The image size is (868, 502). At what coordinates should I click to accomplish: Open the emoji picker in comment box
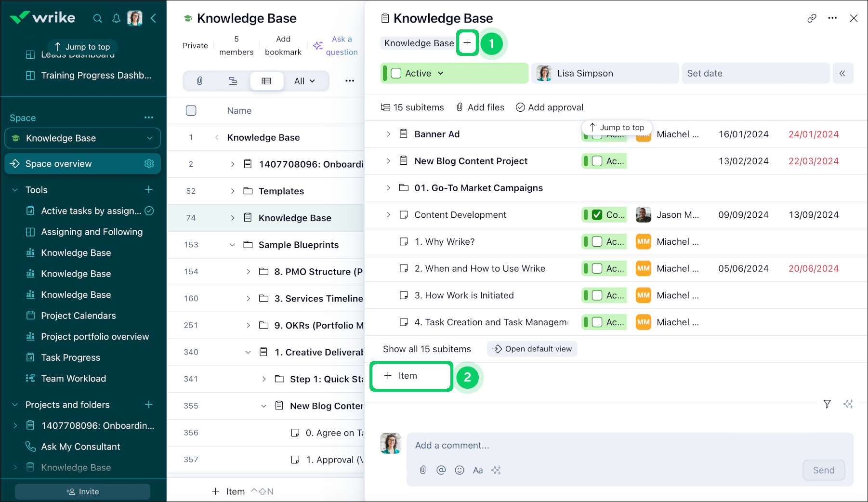460,470
